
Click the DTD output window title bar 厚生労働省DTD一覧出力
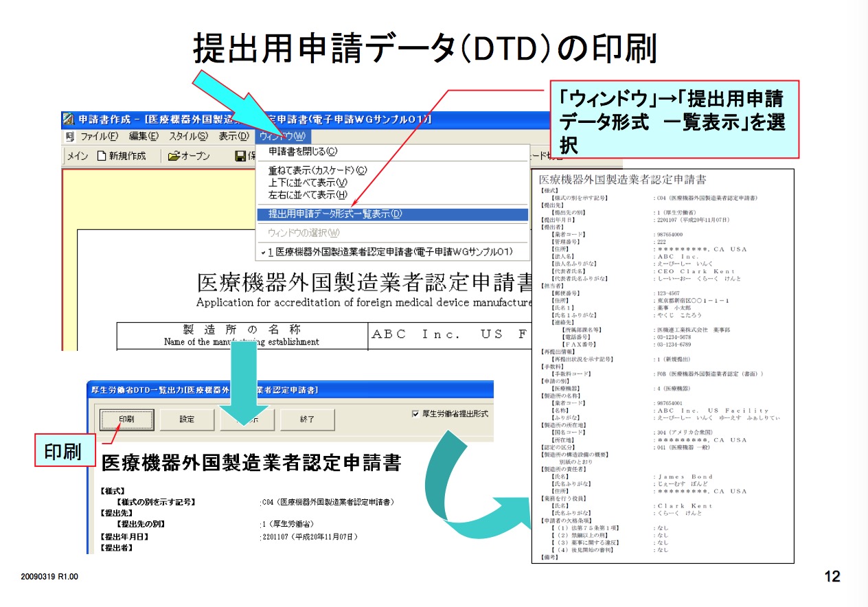[x=288, y=389]
